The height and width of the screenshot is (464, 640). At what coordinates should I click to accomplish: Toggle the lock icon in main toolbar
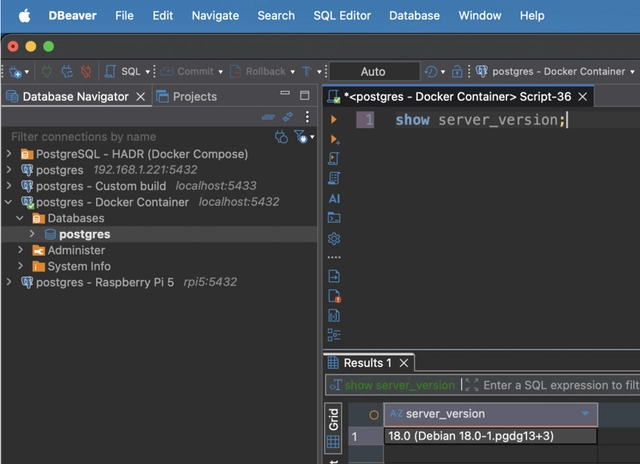[x=457, y=72]
